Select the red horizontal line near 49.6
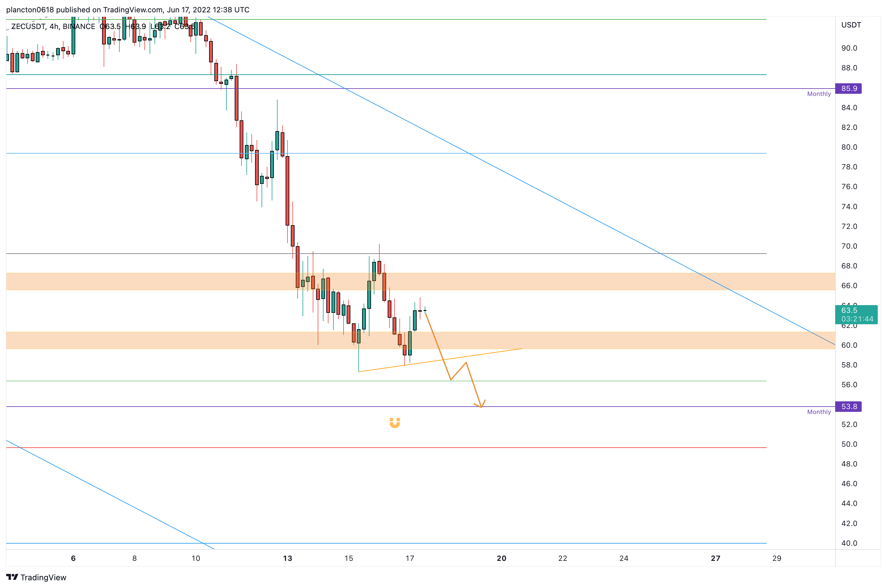887x588 pixels. 386,448
